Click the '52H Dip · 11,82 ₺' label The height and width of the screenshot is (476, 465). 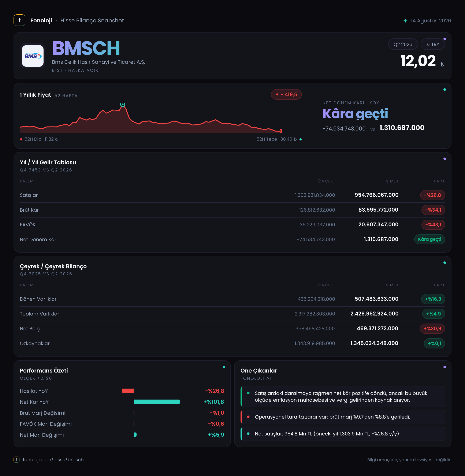pyautogui.click(x=41, y=139)
